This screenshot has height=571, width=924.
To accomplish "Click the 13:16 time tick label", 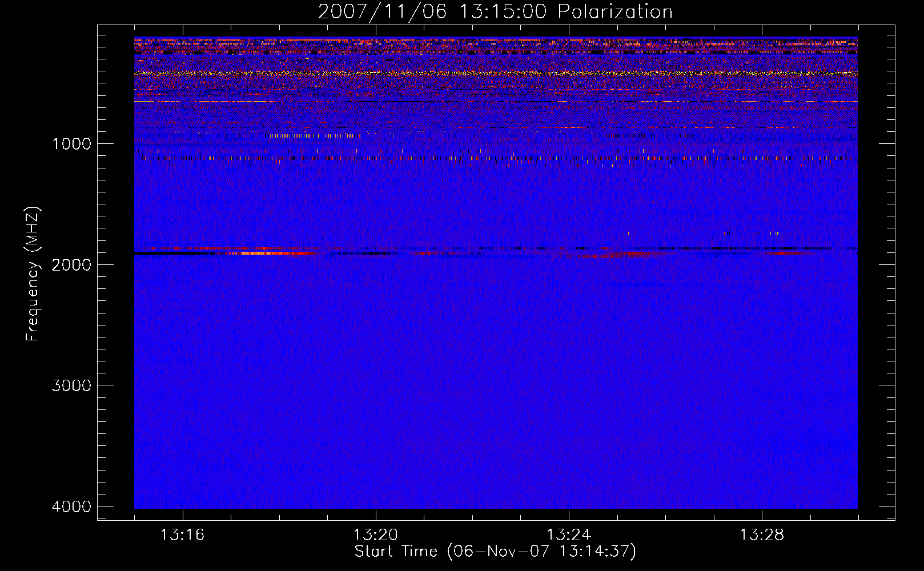I will tap(182, 535).
